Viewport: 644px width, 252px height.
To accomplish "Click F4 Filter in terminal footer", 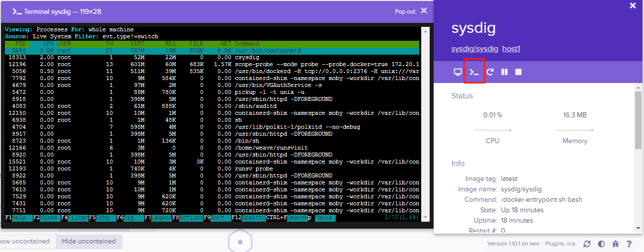I will [75, 218].
